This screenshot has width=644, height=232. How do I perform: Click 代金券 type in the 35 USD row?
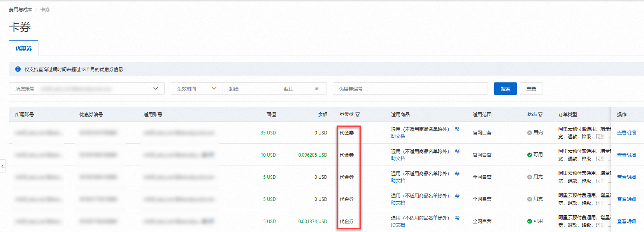[x=347, y=133]
